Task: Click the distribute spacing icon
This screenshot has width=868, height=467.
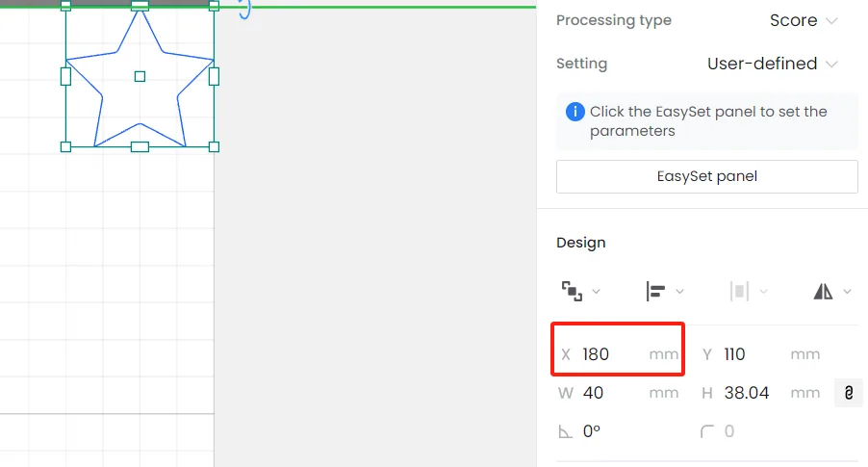Action: coord(740,292)
